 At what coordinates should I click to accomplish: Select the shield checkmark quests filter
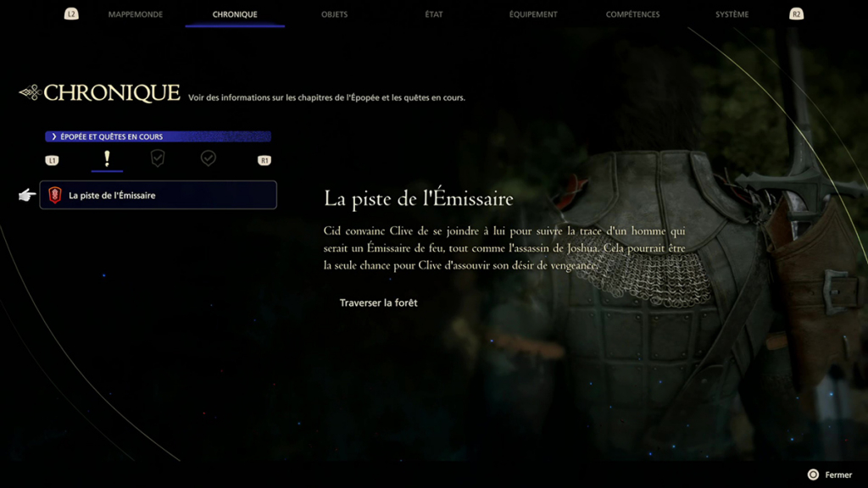pyautogui.click(x=158, y=158)
